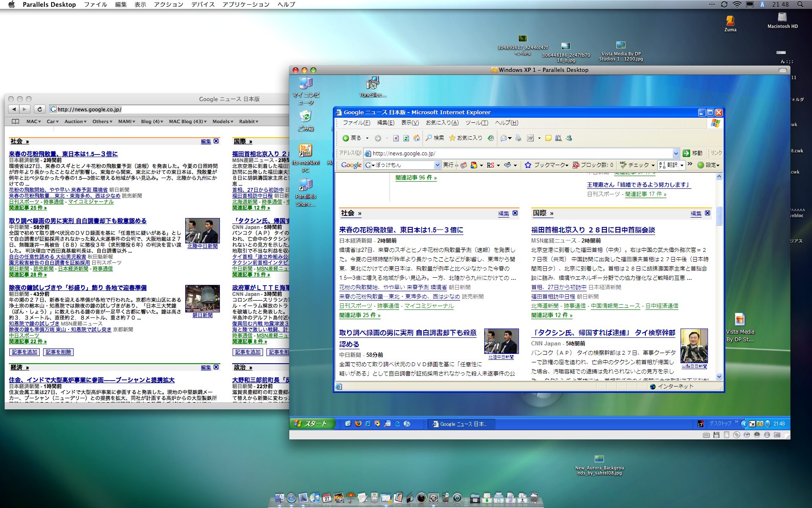Open the IE Search (検索) toolbar button

pyautogui.click(x=435, y=138)
